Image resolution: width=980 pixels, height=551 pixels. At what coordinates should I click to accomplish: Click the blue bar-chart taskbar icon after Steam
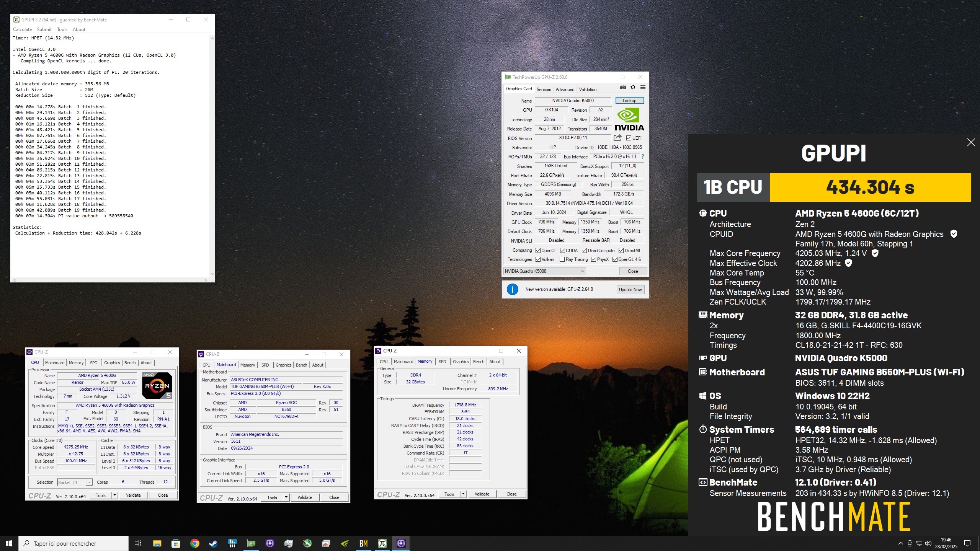232,543
